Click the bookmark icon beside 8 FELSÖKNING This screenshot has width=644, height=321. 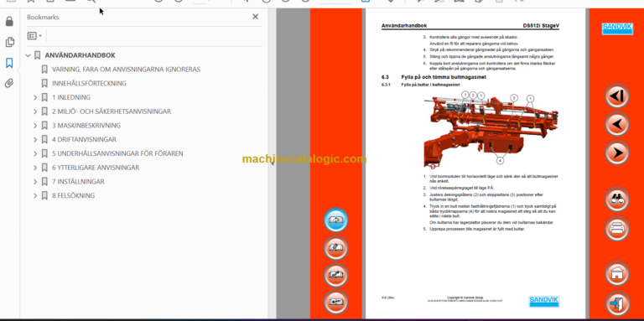(44, 196)
